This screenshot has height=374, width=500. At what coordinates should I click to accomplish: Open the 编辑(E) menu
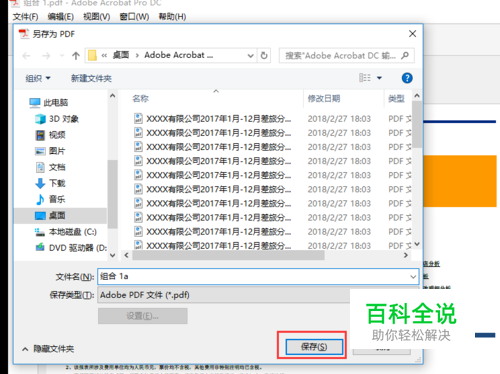(x=61, y=17)
